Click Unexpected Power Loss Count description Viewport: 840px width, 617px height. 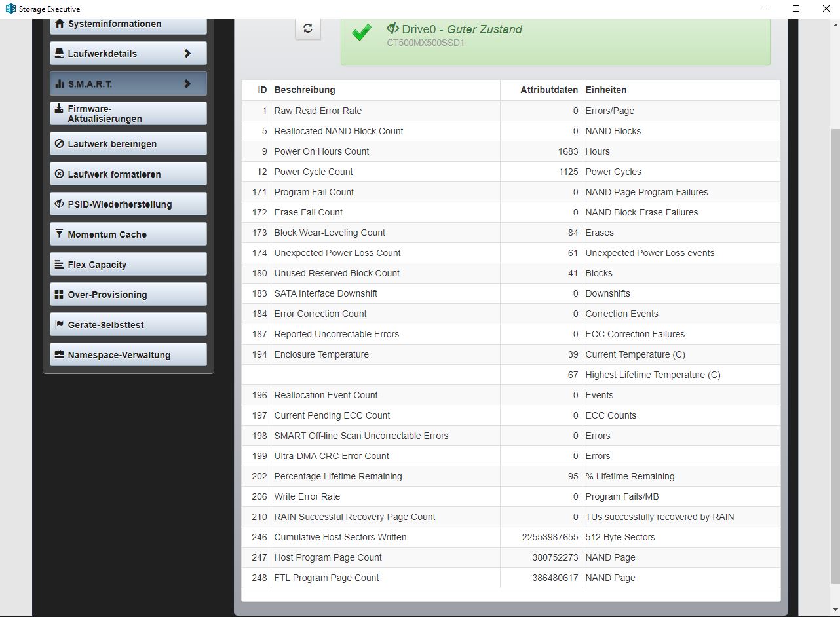click(337, 253)
